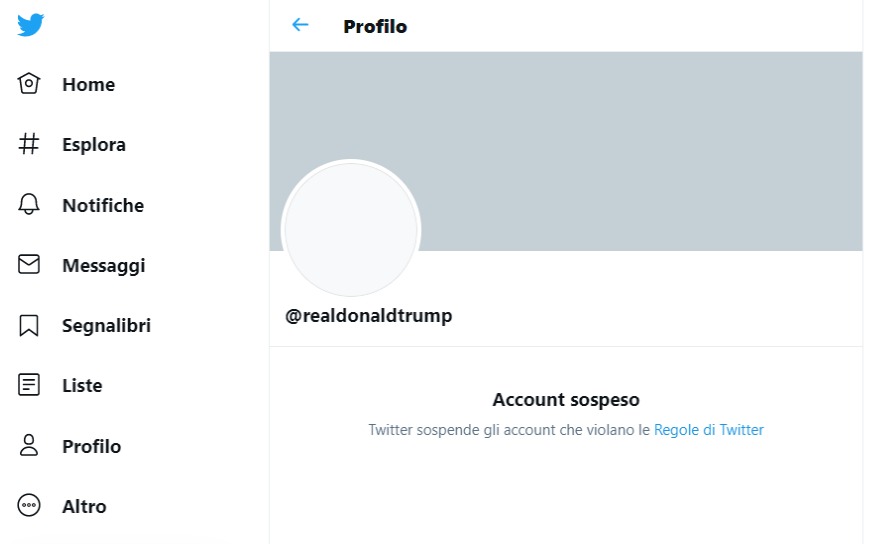Image resolution: width=870 pixels, height=544 pixels.
Task: Open the Notifiche bell icon
Action: [x=29, y=204]
